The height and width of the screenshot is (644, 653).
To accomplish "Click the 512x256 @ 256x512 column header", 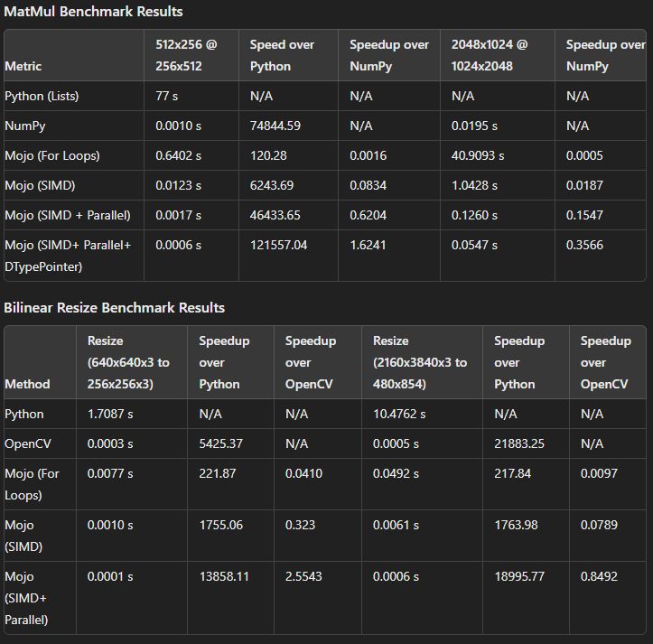I will click(186, 55).
